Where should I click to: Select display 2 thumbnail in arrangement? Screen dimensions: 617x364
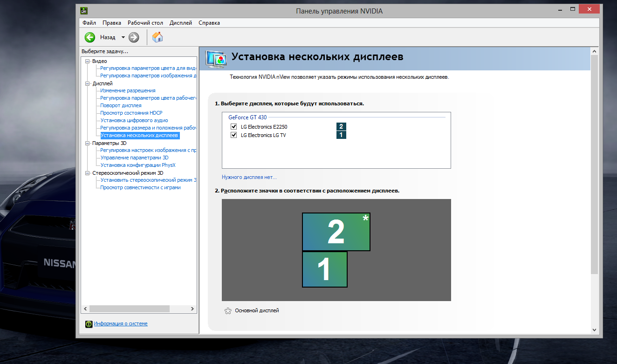coord(336,232)
